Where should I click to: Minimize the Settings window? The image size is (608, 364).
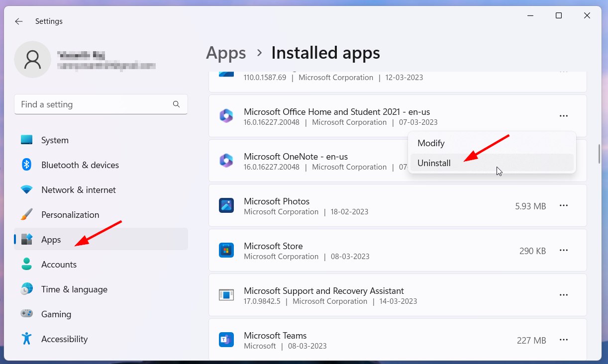click(x=530, y=16)
